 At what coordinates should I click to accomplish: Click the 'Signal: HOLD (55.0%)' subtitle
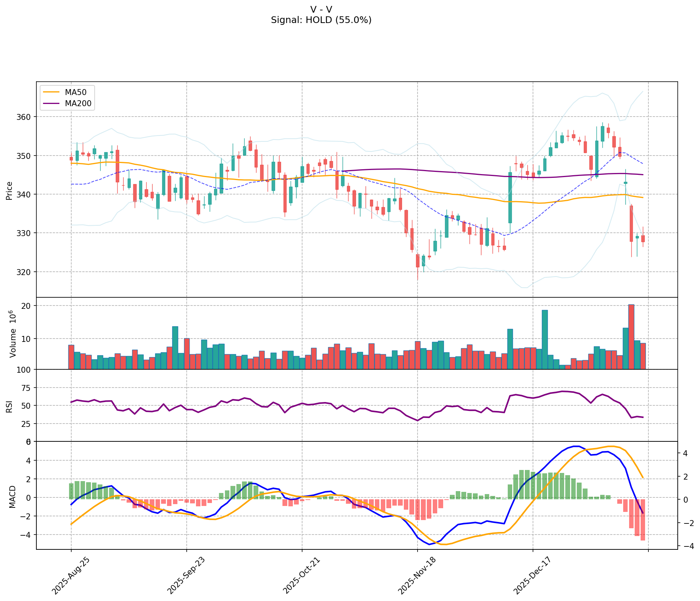(321, 20)
